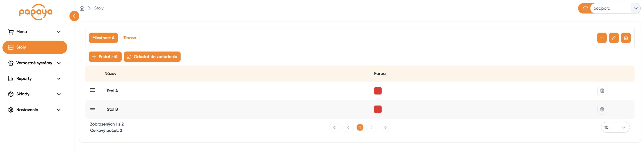This screenshot has width=644, height=153.
Task: Click the home breadcrumb icon
Action: pos(82,8)
